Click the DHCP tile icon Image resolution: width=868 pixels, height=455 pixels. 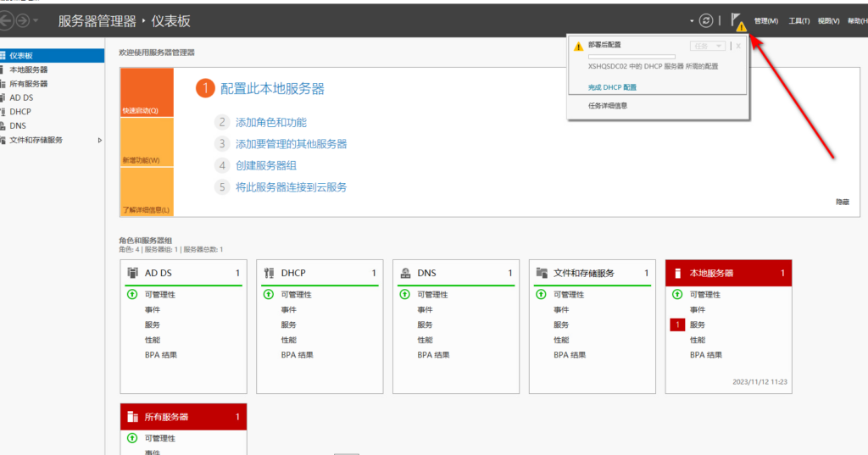269,273
